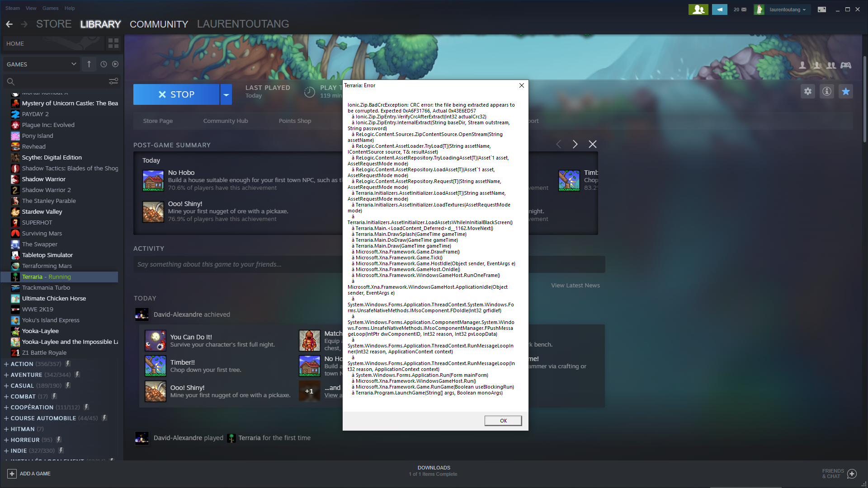Open the View menu

(x=31, y=8)
